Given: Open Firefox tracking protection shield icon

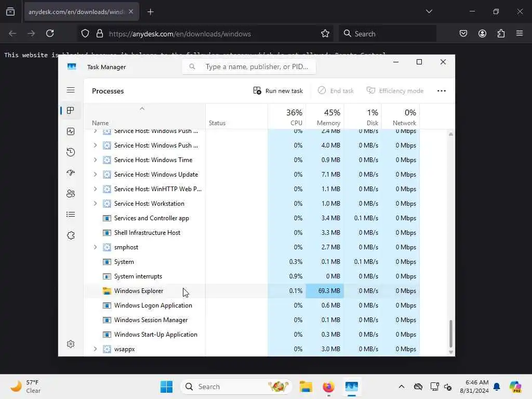Looking at the screenshot, I should (85, 33).
